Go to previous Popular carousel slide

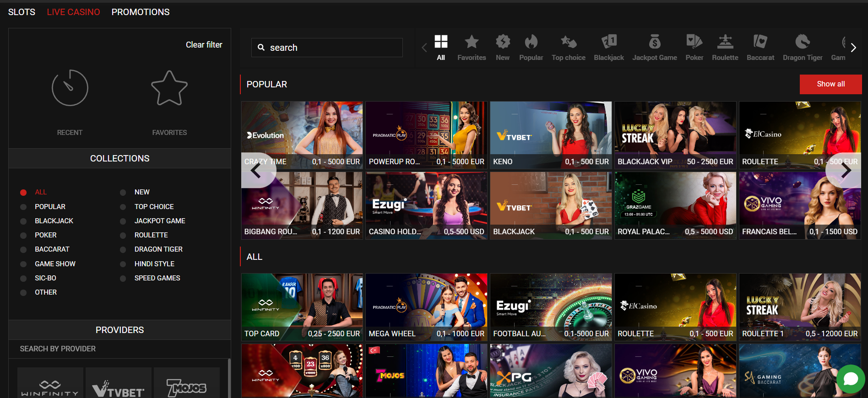pos(256,171)
